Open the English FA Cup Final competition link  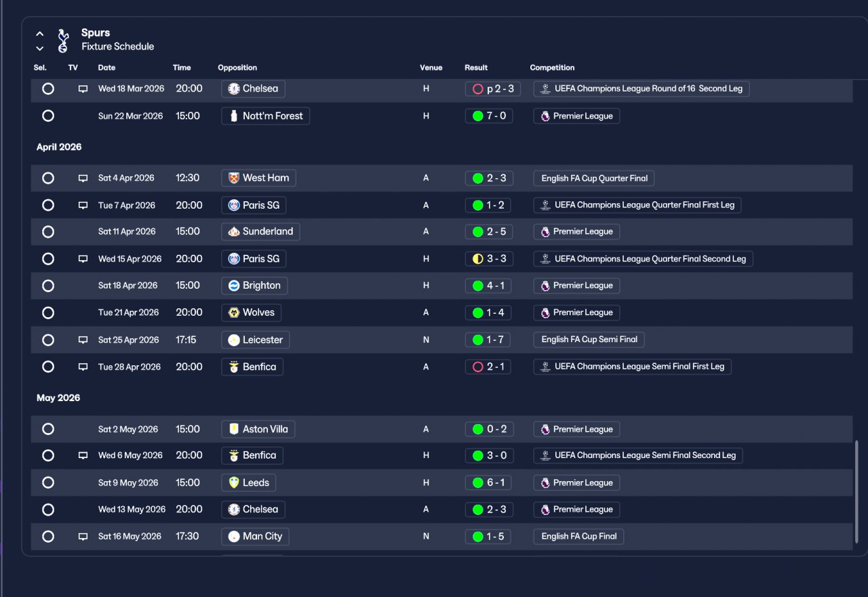point(578,537)
